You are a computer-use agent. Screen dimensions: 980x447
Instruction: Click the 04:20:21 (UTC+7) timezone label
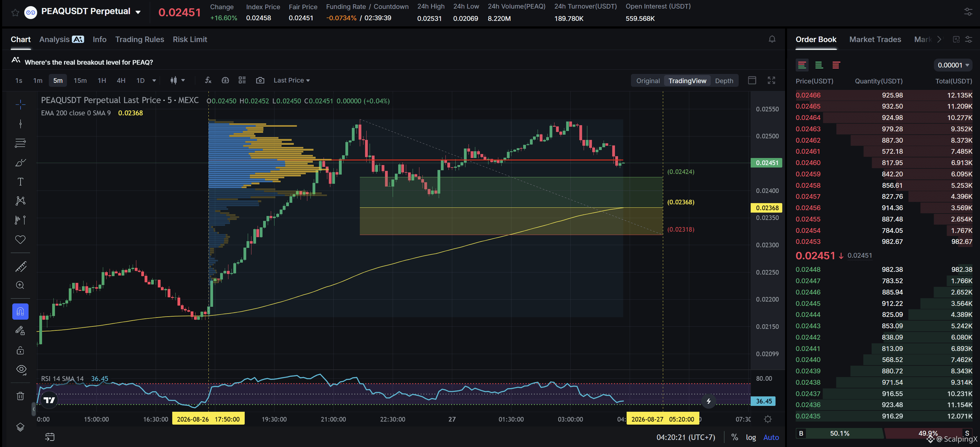tap(686, 437)
